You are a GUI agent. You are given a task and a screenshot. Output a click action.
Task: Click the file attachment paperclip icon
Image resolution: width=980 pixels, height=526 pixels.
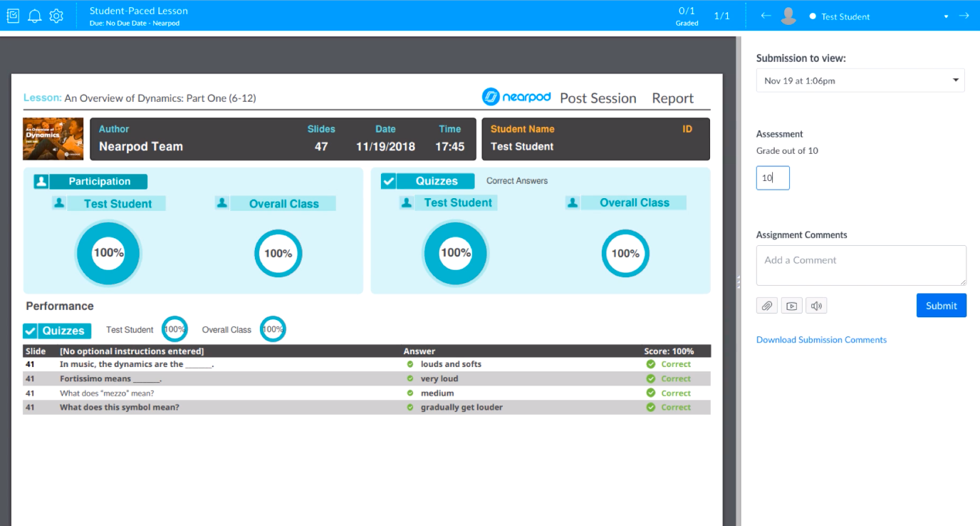(x=766, y=306)
